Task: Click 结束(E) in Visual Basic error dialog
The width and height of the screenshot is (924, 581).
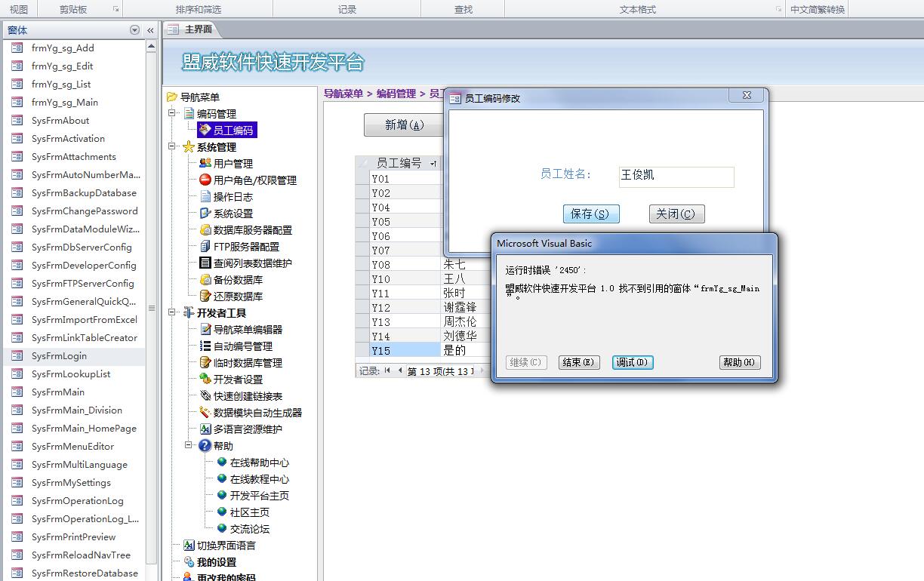Action: tap(579, 362)
